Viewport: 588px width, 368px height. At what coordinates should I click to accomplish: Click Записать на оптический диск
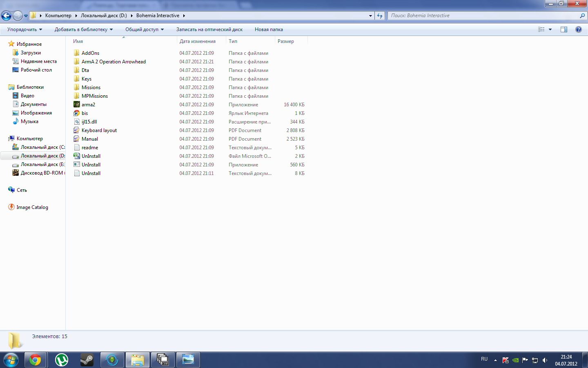click(x=209, y=29)
